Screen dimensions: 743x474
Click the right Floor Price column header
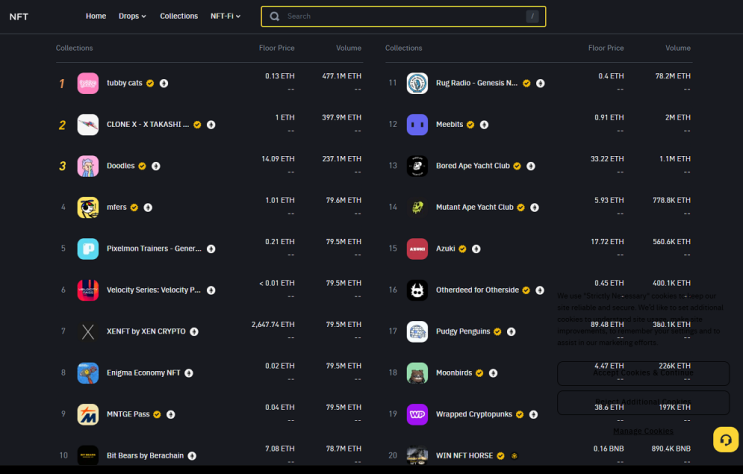tap(606, 48)
